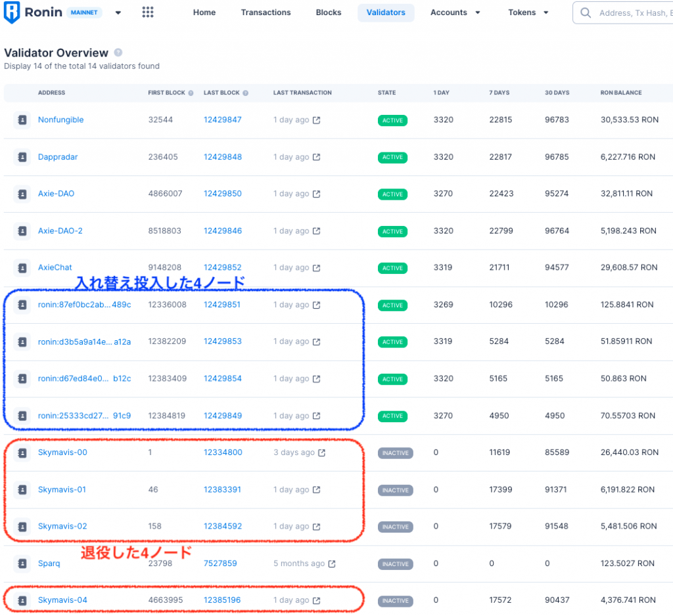Viewport: 673px width, 616px height.
Task: Click the INACTIVE state badge for Sparq
Action: point(395,564)
